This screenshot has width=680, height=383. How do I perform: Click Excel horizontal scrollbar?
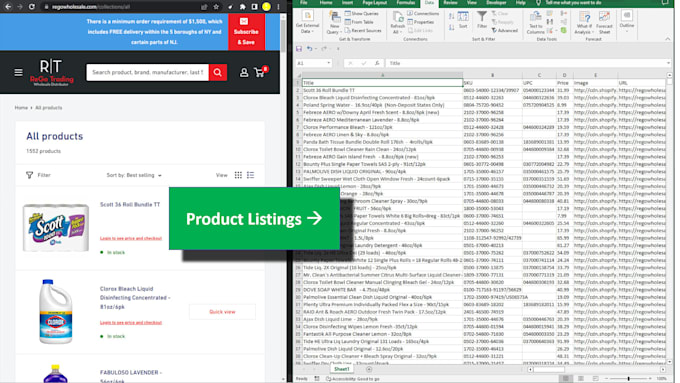(x=549, y=370)
